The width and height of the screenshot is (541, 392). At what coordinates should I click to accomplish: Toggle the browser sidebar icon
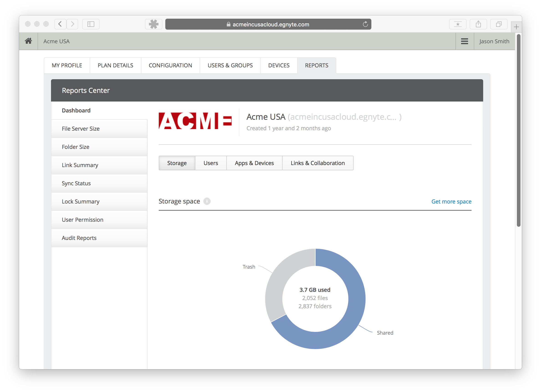(x=91, y=24)
